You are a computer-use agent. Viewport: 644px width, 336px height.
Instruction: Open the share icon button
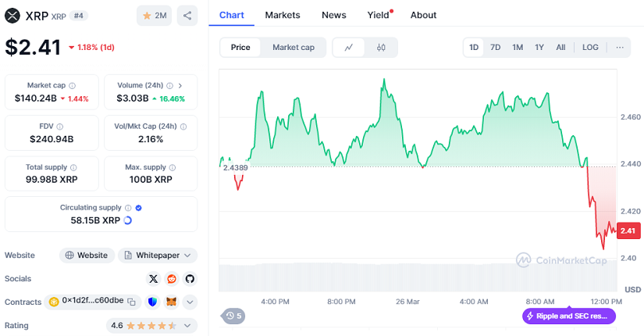187,16
